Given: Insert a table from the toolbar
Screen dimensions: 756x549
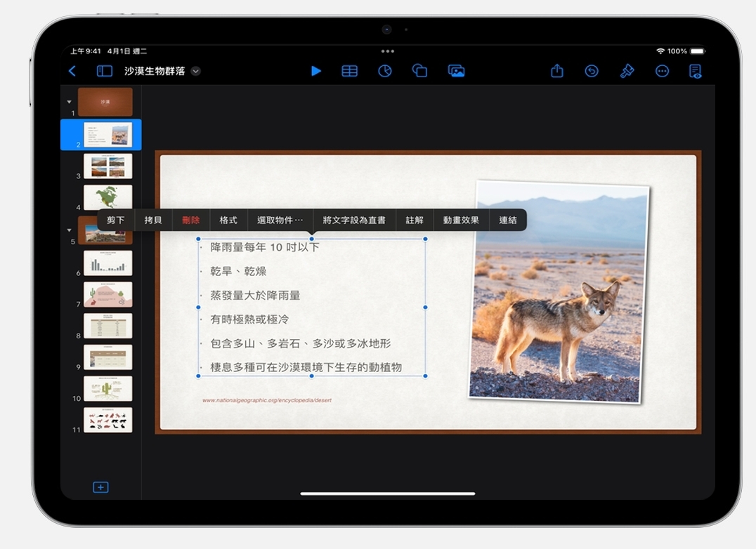Looking at the screenshot, I should (x=349, y=71).
